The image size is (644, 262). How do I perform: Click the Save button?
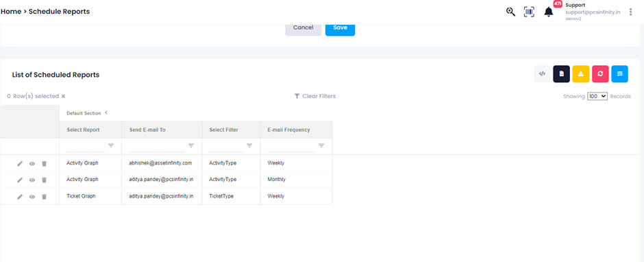(x=340, y=28)
